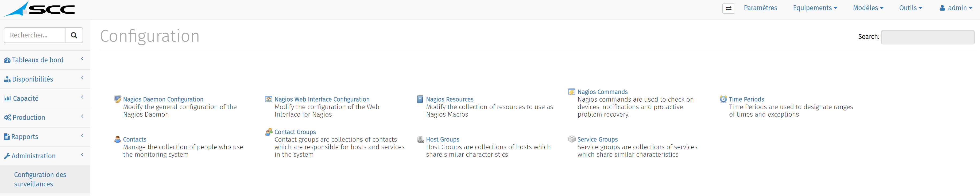Open the Paramètres menu item
Image resolution: width=980 pixels, height=196 pixels.
(760, 8)
